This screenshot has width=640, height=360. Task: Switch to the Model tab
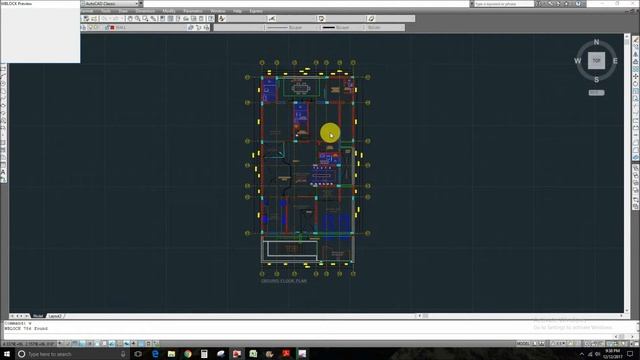click(38, 316)
